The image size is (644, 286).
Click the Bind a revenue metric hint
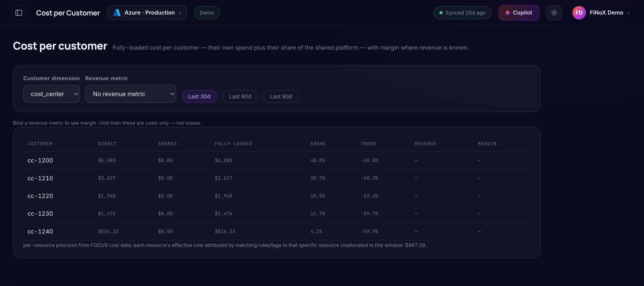(107, 123)
